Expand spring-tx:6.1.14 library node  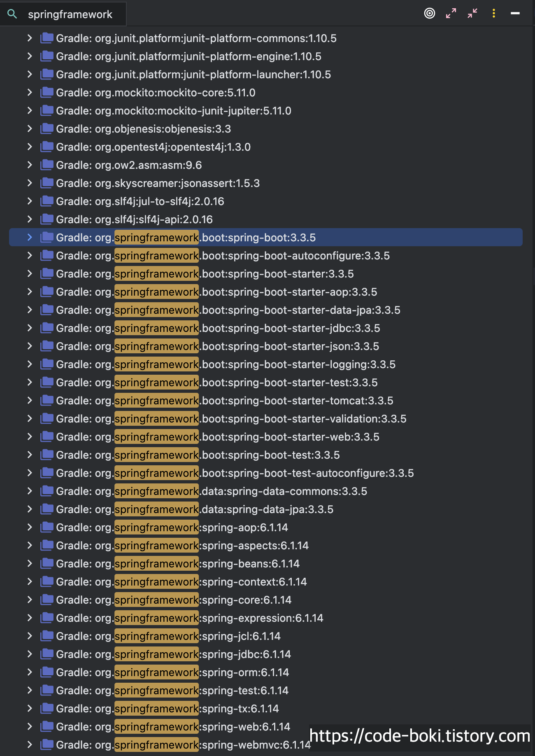tap(30, 708)
